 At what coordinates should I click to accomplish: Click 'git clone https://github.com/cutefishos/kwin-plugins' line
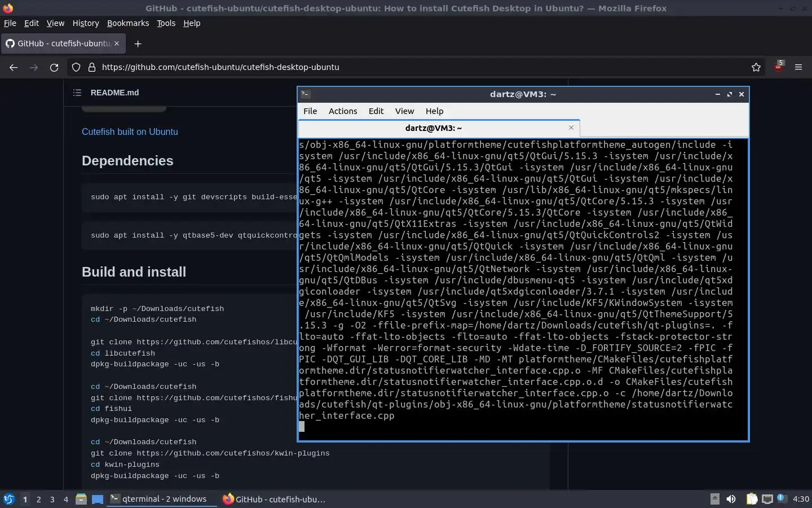pos(210,453)
